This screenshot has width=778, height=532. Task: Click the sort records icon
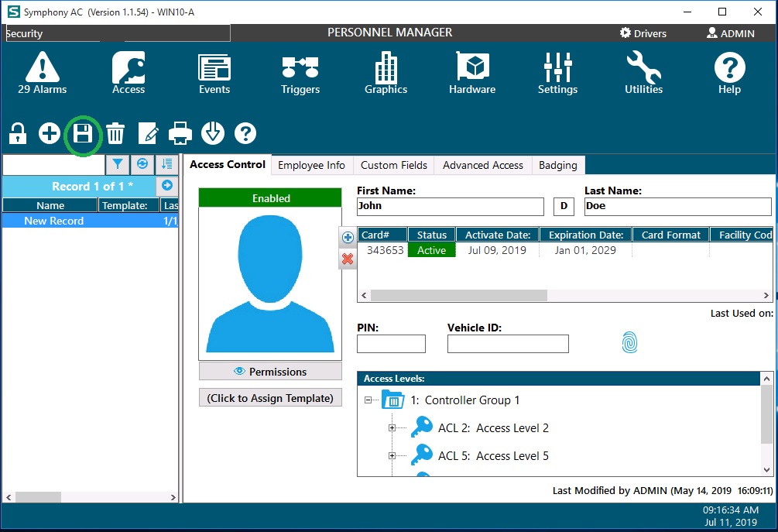pos(167,164)
